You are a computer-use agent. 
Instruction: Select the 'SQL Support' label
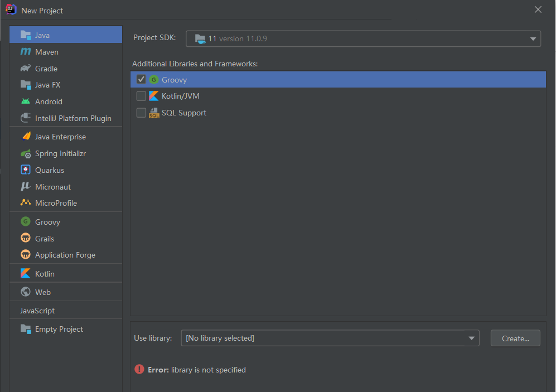pos(184,113)
